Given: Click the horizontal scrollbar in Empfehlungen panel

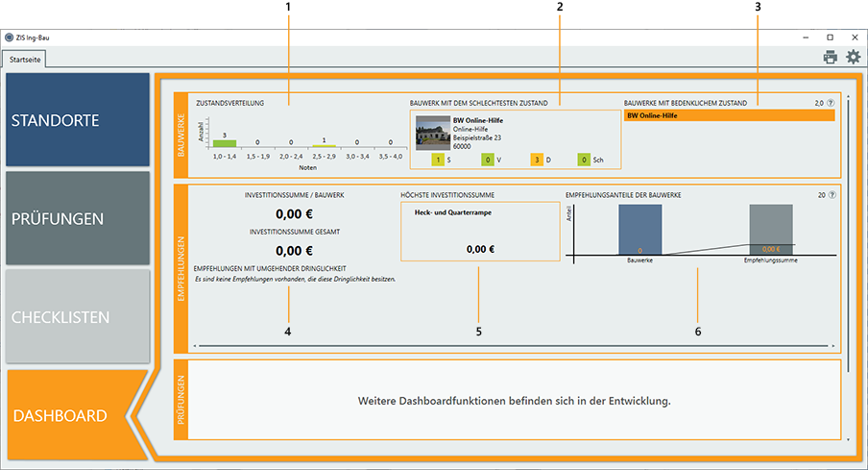Looking at the screenshot, I should [x=513, y=346].
